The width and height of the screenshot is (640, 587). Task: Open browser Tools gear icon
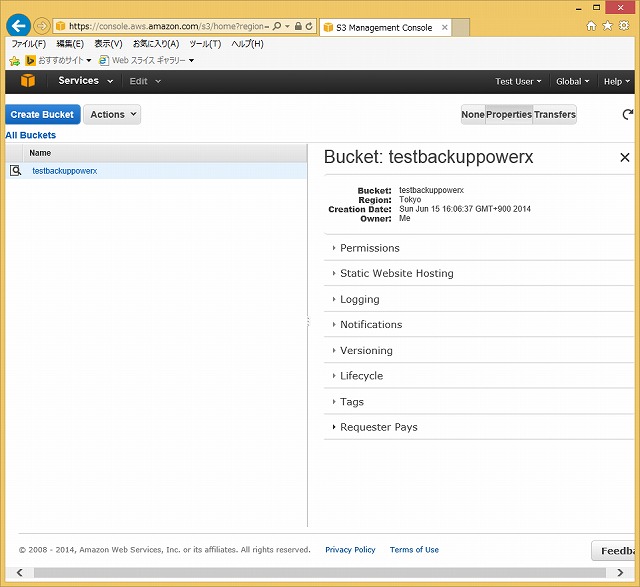tap(624, 26)
